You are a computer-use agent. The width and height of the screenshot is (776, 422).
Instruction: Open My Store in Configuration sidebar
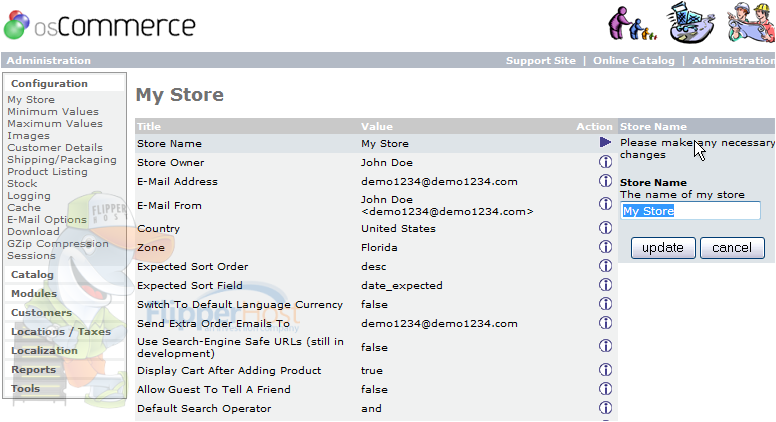(x=31, y=99)
